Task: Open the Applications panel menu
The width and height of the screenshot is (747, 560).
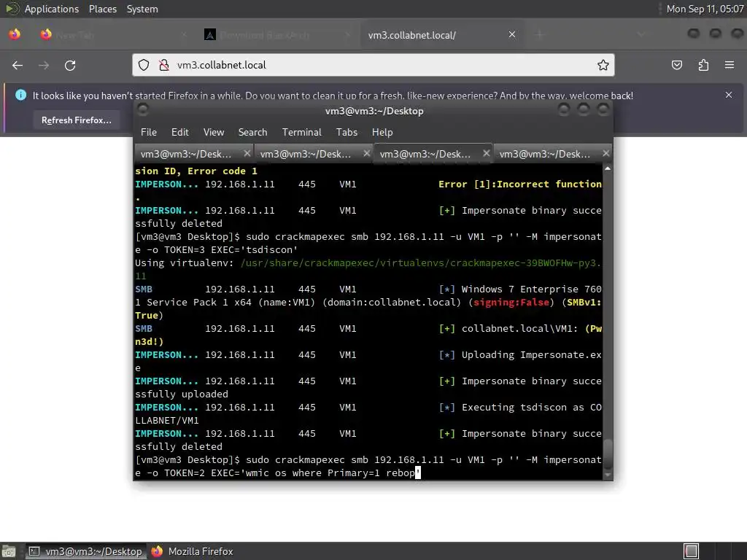Action: [x=52, y=9]
